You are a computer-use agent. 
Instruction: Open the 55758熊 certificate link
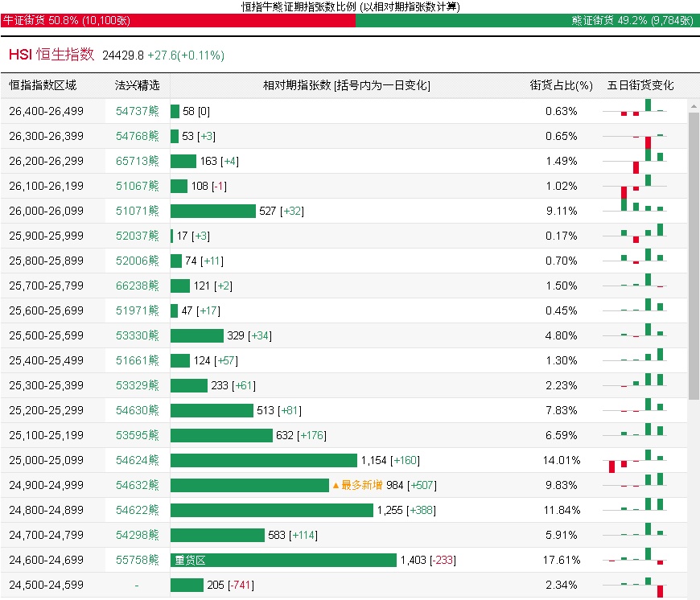pos(138,561)
